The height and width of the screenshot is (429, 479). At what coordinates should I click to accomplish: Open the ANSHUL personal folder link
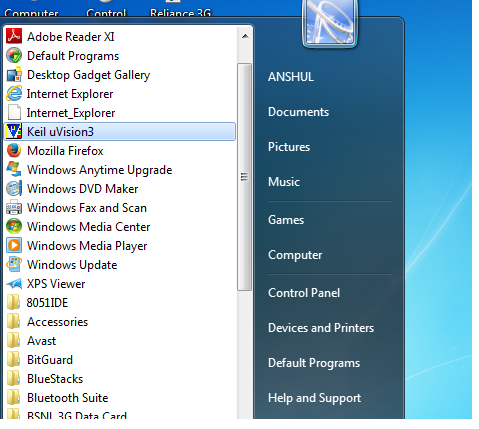[291, 77]
